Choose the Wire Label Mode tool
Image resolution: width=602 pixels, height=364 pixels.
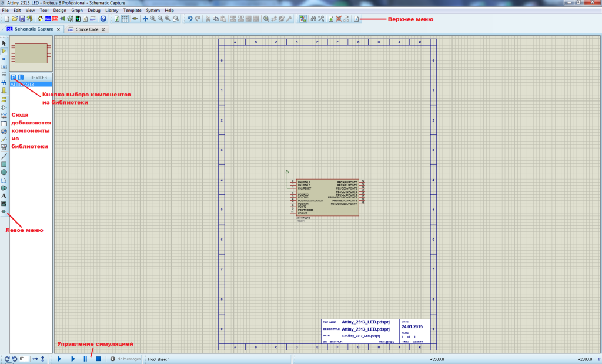pos(4,67)
